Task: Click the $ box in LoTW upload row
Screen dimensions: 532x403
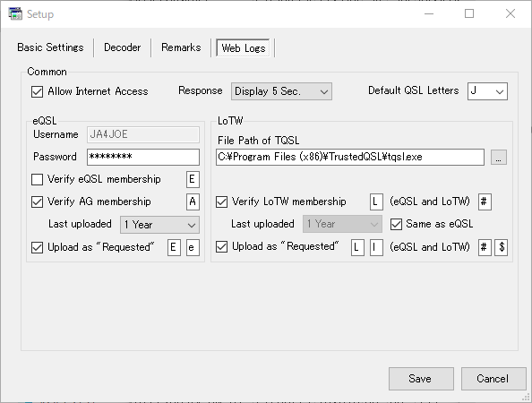Action: pos(502,247)
